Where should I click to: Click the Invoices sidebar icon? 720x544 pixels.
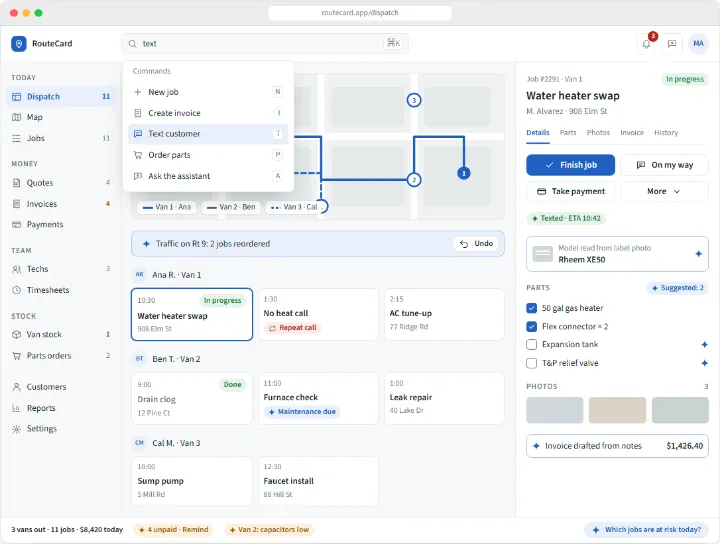click(x=17, y=204)
